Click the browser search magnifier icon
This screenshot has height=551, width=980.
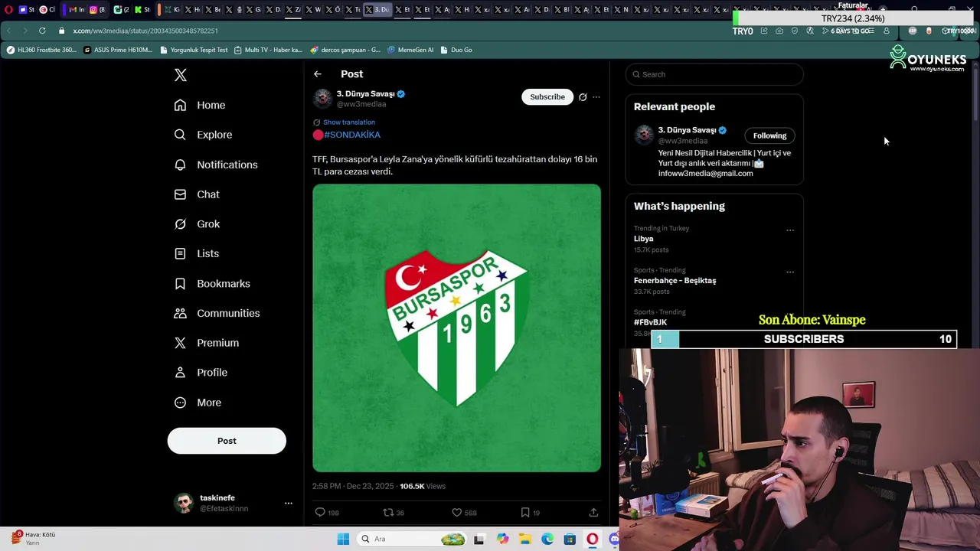pyautogui.click(x=915, y=10)
